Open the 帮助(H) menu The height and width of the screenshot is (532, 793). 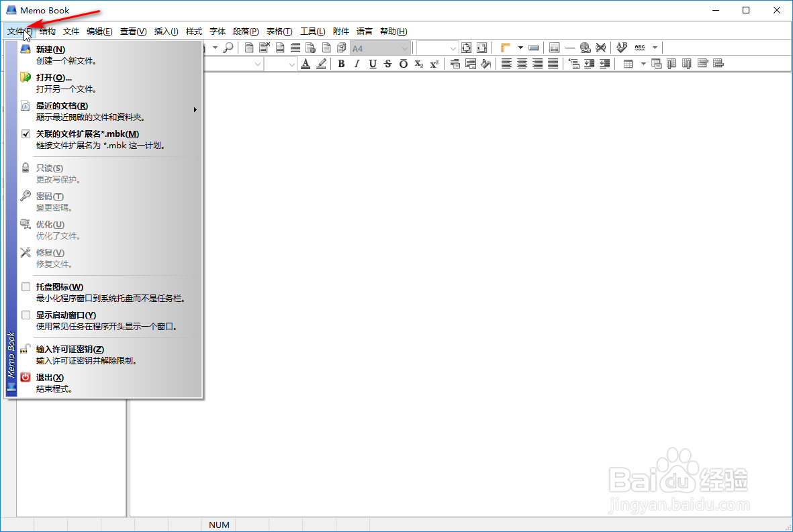393,32
